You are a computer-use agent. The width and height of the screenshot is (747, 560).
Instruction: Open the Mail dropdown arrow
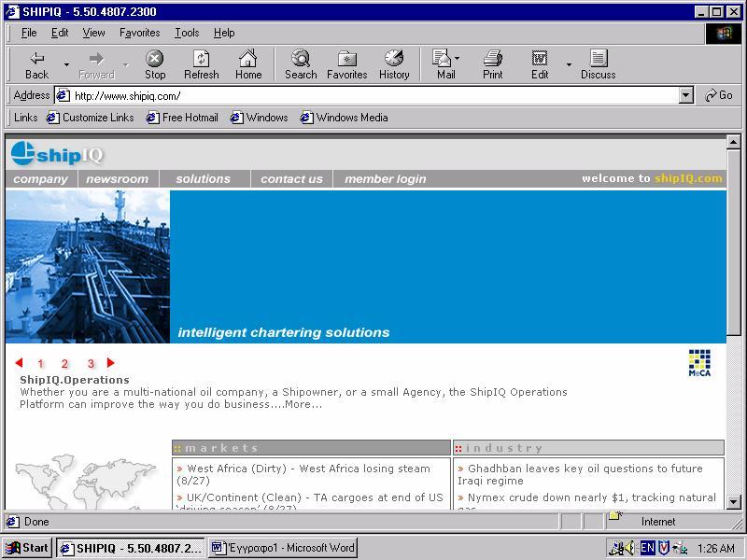pyautogui.click(x=458, y=58)
